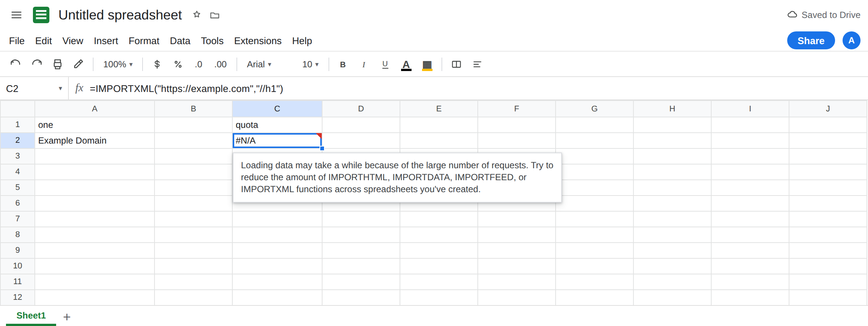
Task: Select row 12 header
Action: 18,297
